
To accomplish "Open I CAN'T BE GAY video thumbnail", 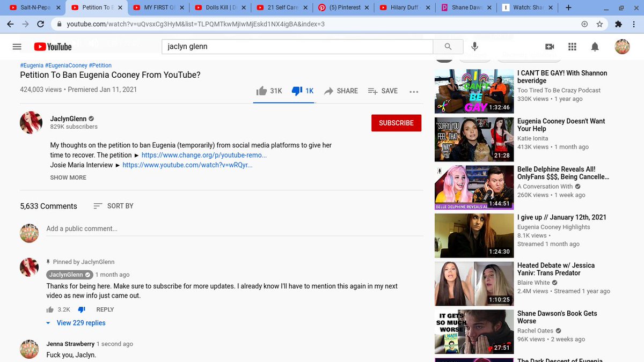I will point(474,91).
